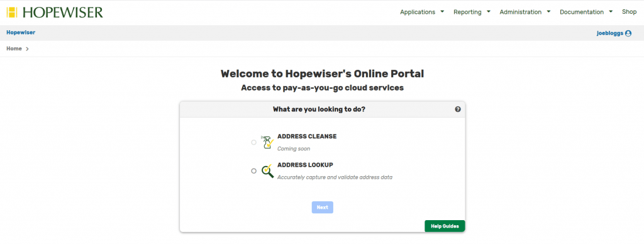Screen dimensions: 644x244
Task: Open the Administration menu
Action: coord(520,12)
